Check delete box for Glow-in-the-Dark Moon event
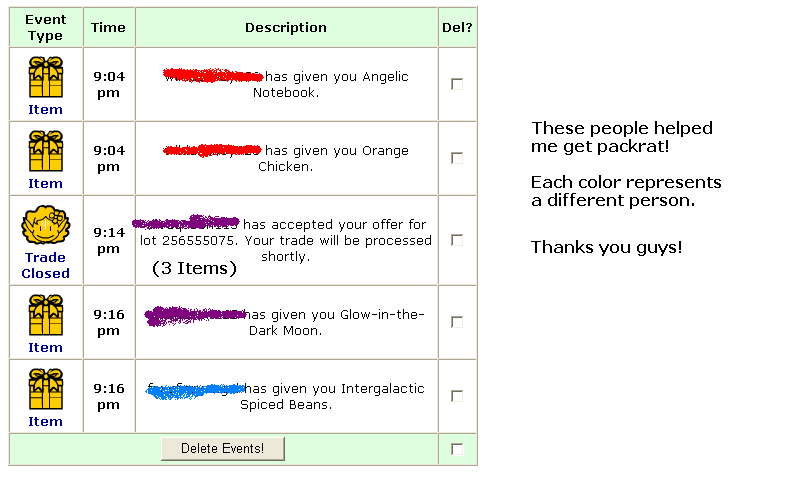 pyautogui.click(x=457, y=322)
